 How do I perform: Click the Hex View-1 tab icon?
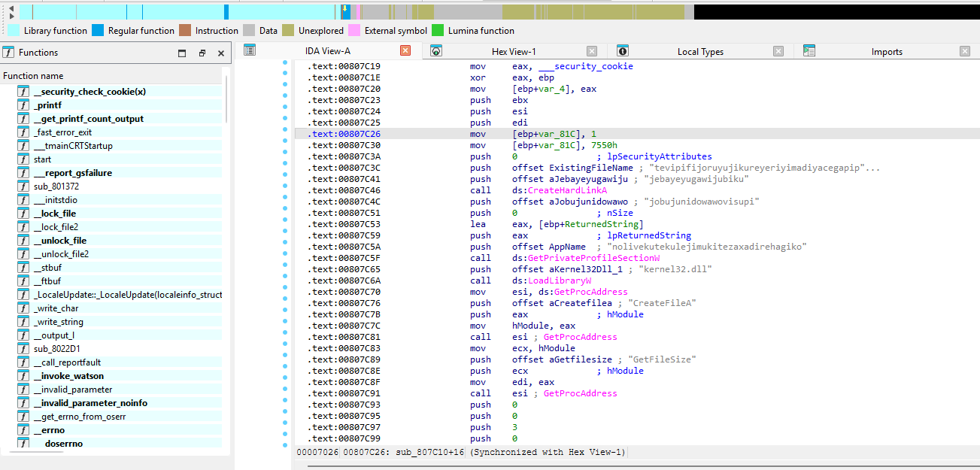tap(435, 50)
